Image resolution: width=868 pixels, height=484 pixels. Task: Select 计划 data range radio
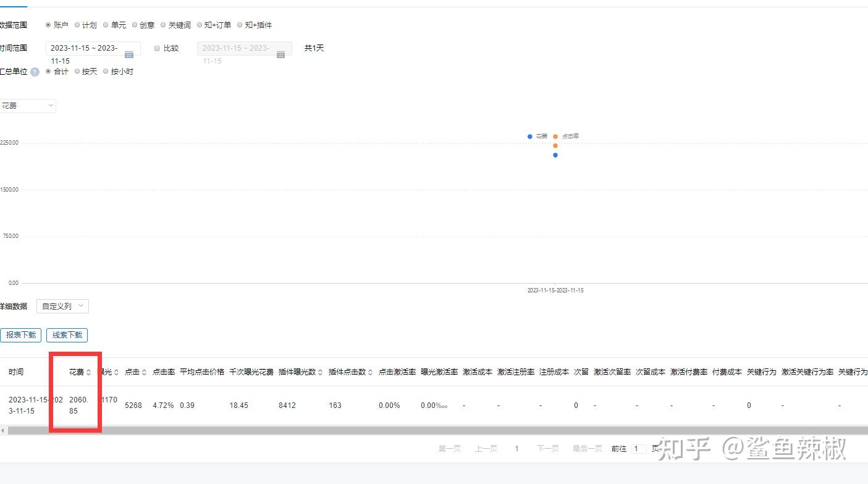pos(77,25)
